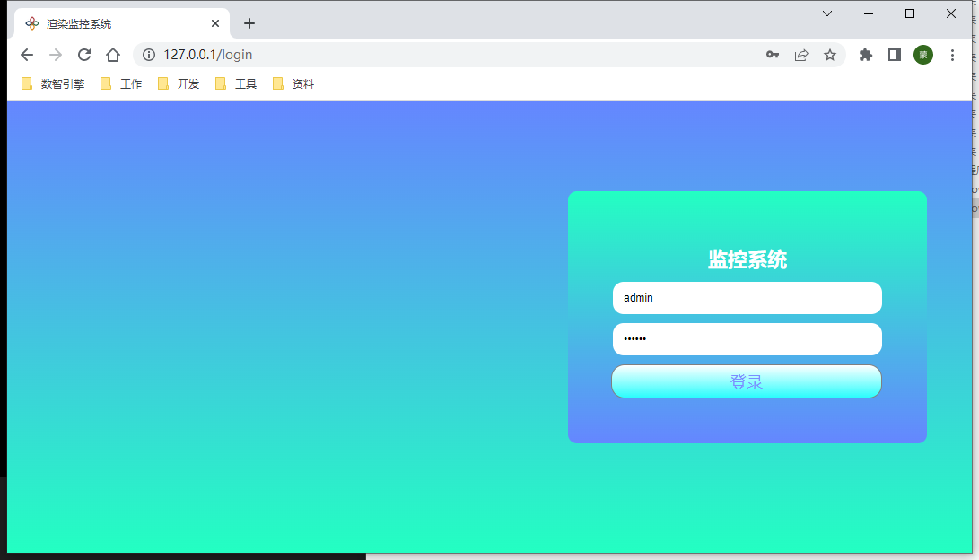The height and width of the screenshot is (560, 979).
Task: Open browser extensions puzzle icon
Action: point(865,55)
